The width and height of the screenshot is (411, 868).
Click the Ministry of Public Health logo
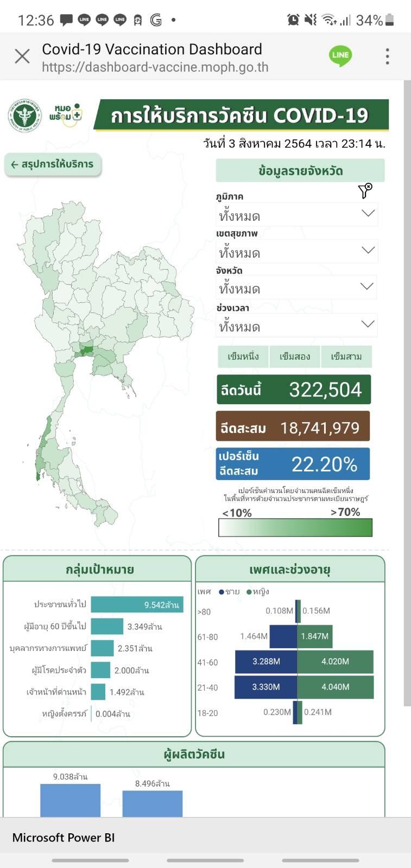coord(24,116)
